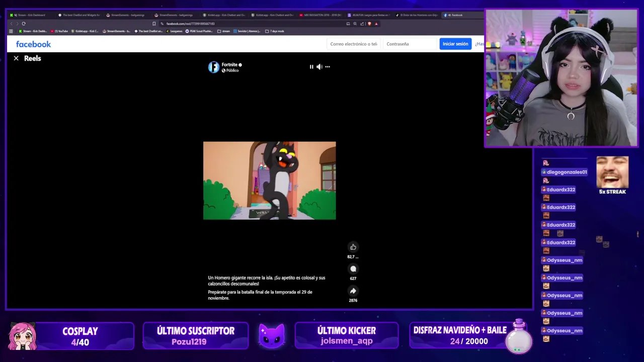Open the zoom magnifier icon in the address bar
Screen dimensions: 644x362
point(355,24)
